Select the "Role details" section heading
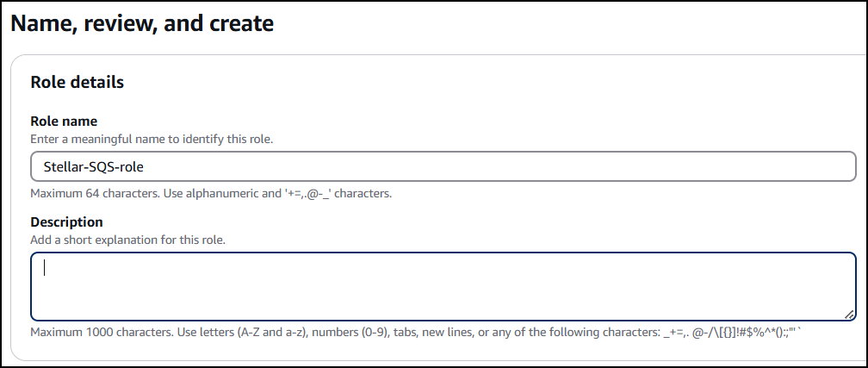868x368 pixels. pos(77,83)
